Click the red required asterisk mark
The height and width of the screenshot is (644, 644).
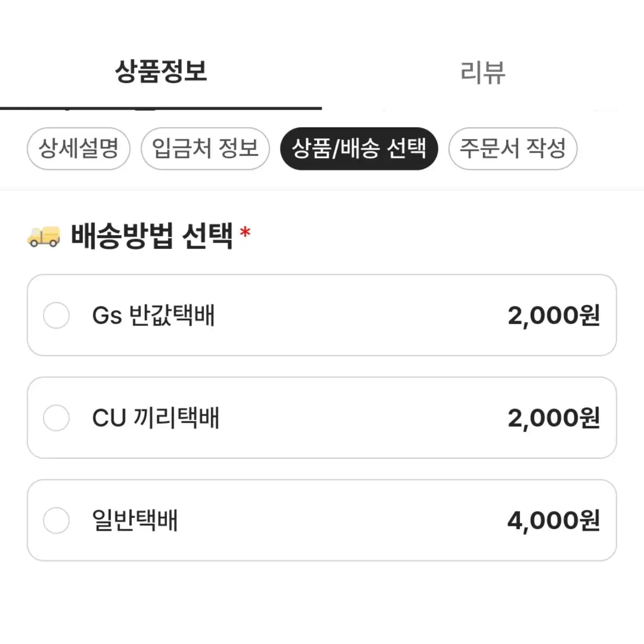[x=245, y=232]
